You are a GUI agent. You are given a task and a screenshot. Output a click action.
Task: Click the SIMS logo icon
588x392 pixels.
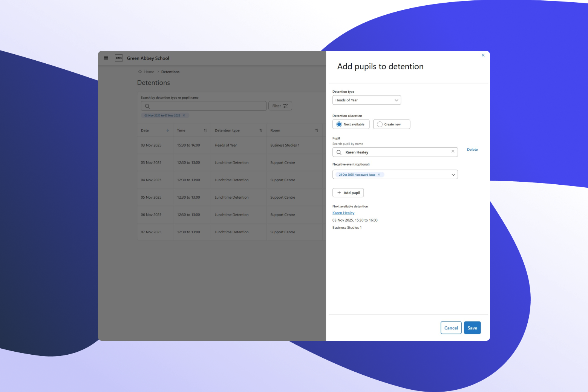[119, 58]
